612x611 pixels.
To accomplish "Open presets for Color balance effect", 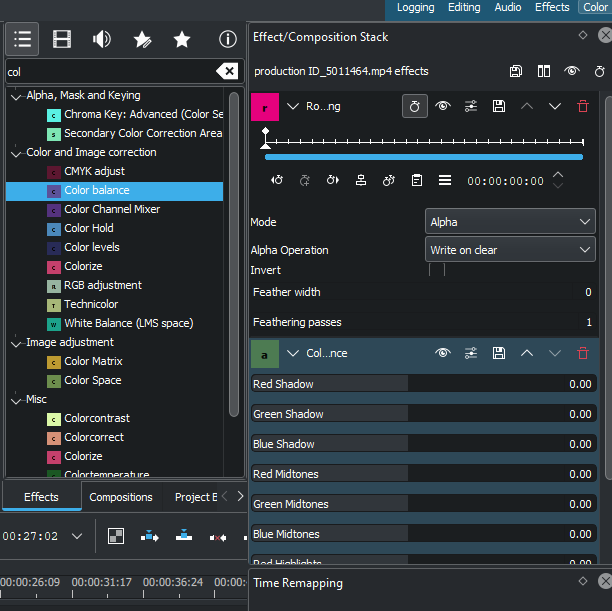I will pyautogui.click(x=471, y=353).
